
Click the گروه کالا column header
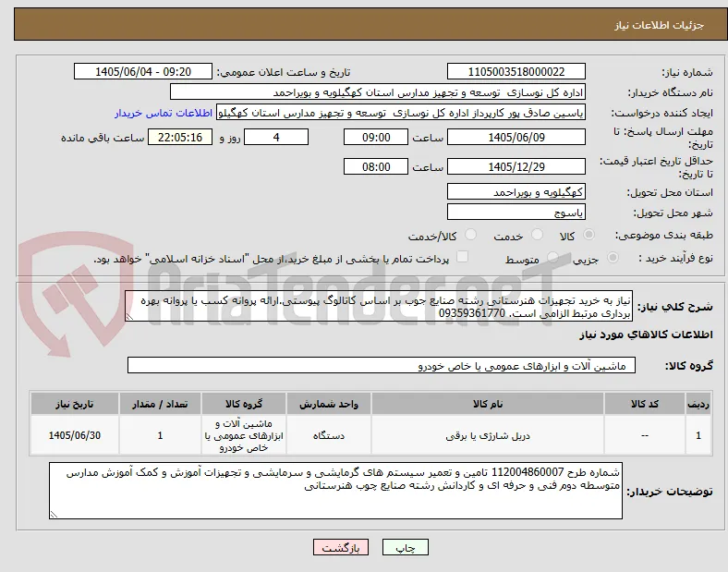tap(244, 404)
